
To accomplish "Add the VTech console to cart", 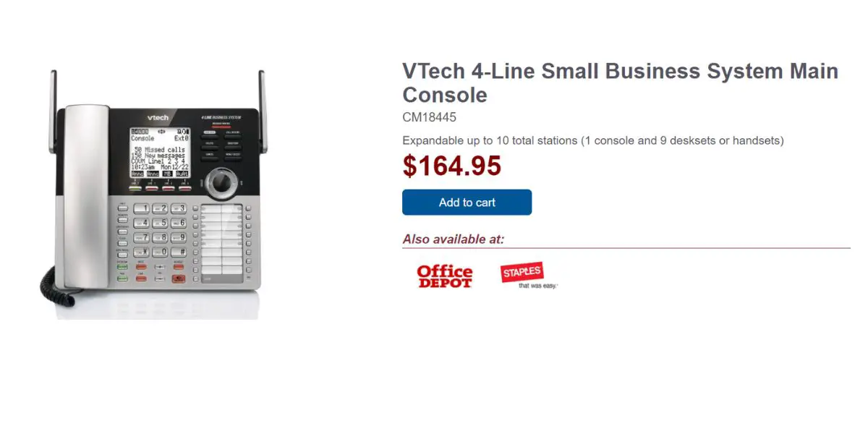I will click(x=467, y=203).
